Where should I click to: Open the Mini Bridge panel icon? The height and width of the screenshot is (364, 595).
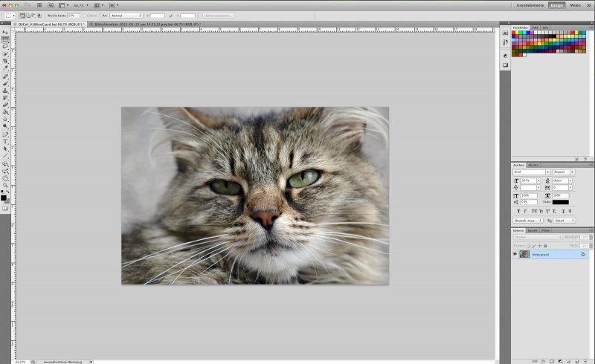[x=51, y=5]
